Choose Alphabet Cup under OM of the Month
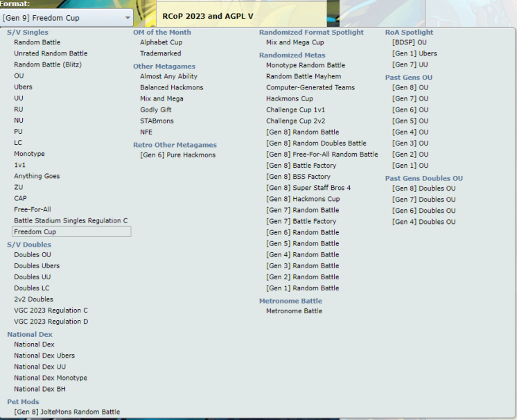This screenshot has height=420, width=517. [x=161, y=42]
